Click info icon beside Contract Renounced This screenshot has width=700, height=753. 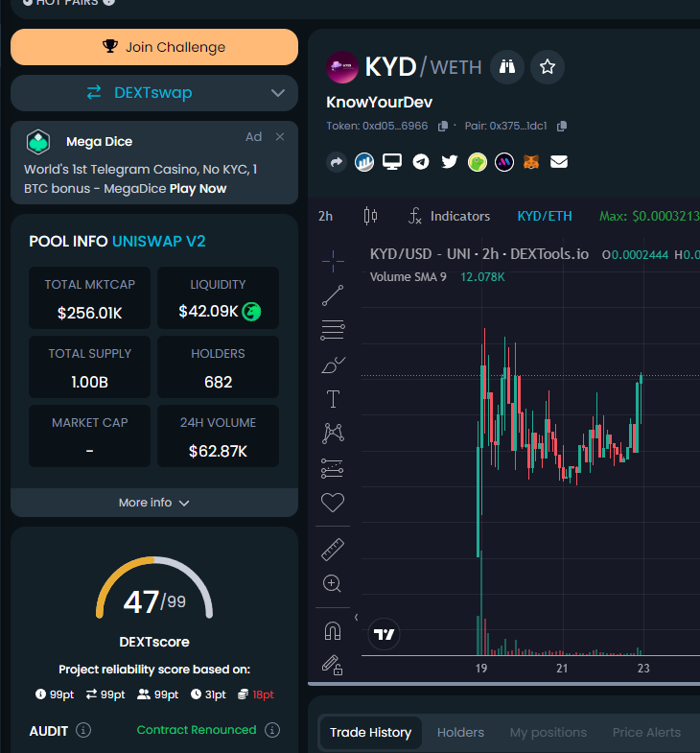coord(272,730)
